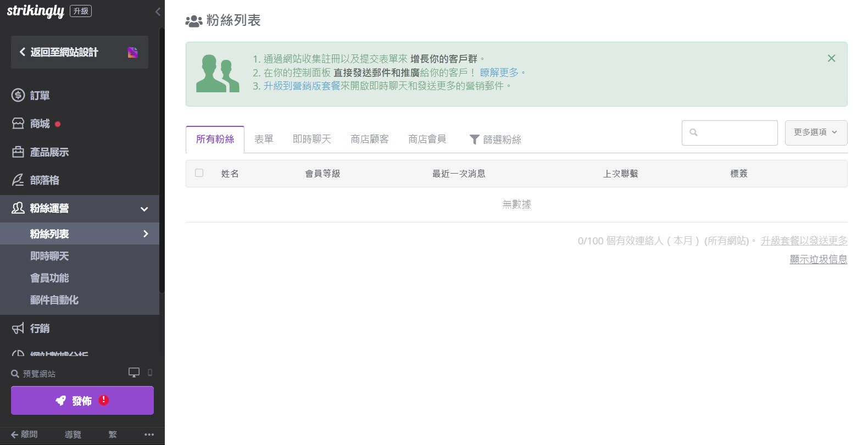This screenshot has width=868, height=445.
Task: Click the preview magnifier icon
Action: (15, 374)
